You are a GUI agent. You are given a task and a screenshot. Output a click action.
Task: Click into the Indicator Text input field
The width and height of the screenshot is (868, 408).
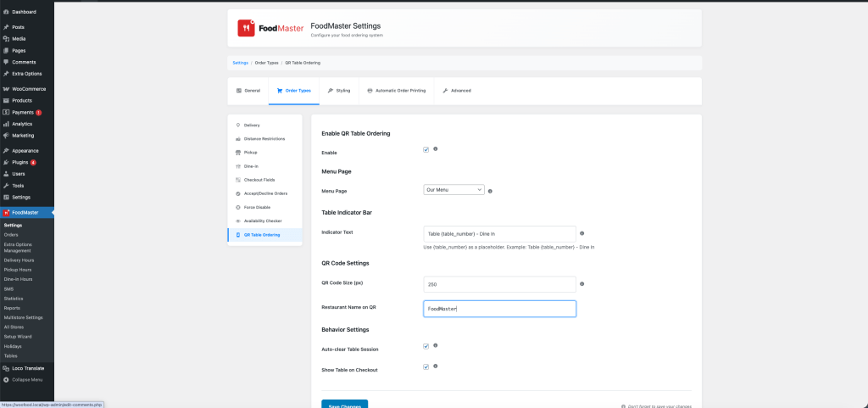pyautogui.click(x=499, y=233)
